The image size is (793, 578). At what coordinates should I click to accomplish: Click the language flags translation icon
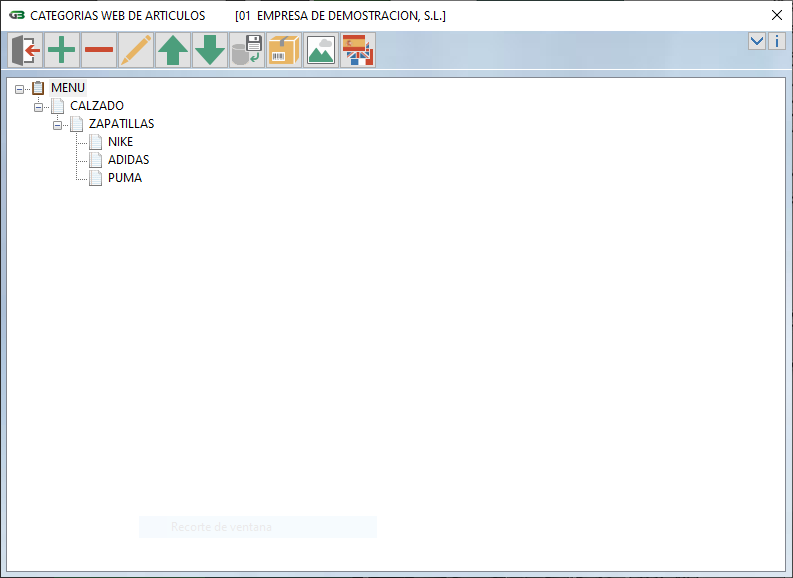click(358, 50)
